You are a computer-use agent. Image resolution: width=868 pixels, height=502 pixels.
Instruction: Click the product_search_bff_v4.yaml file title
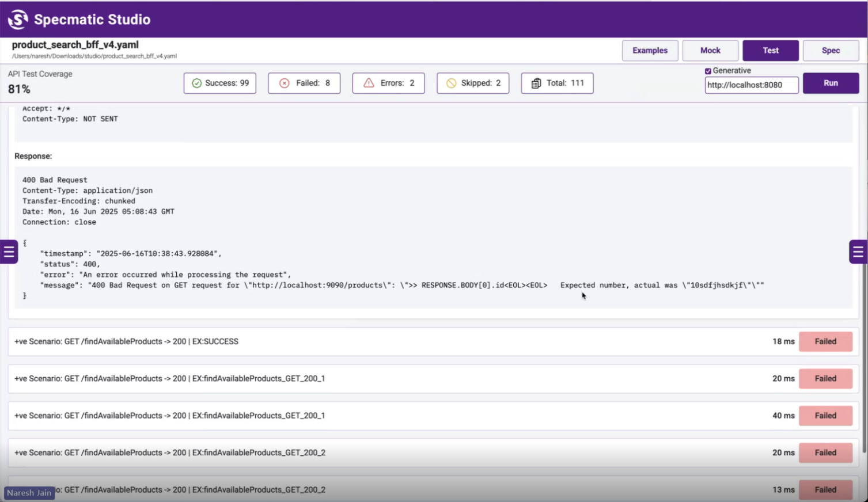coord(75,45)
